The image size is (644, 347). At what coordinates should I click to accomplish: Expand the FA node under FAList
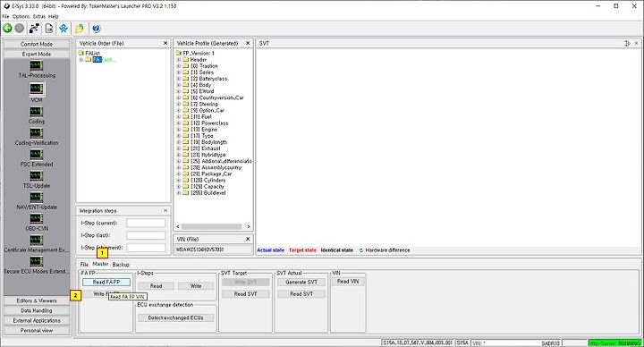(81, 60)
